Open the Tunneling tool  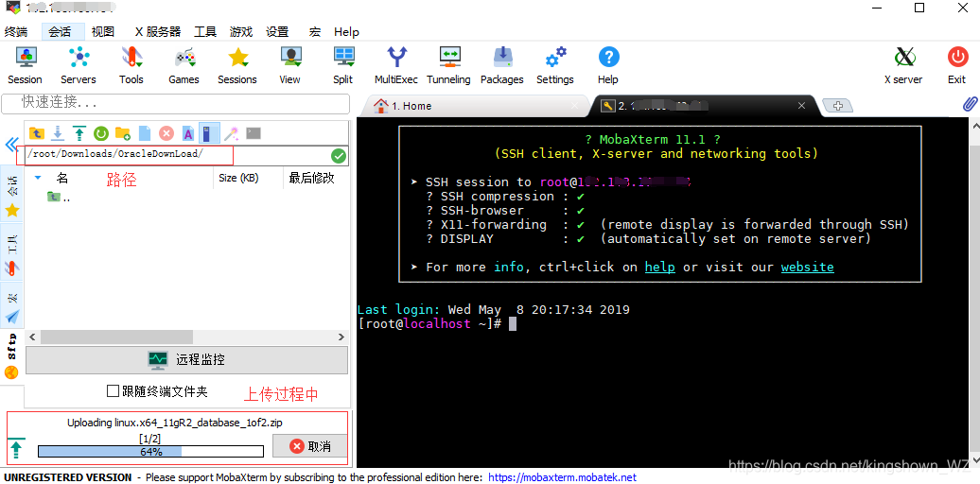[448, 65]
